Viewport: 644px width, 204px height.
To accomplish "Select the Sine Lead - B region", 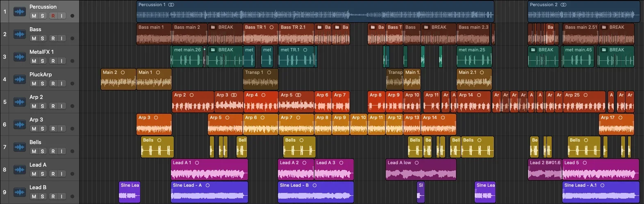I will coord(316,193).
